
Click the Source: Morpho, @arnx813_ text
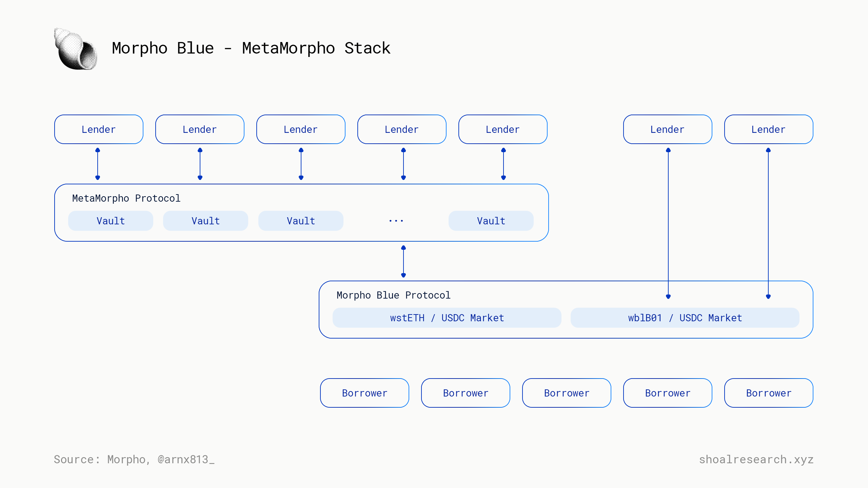(134, 460)
